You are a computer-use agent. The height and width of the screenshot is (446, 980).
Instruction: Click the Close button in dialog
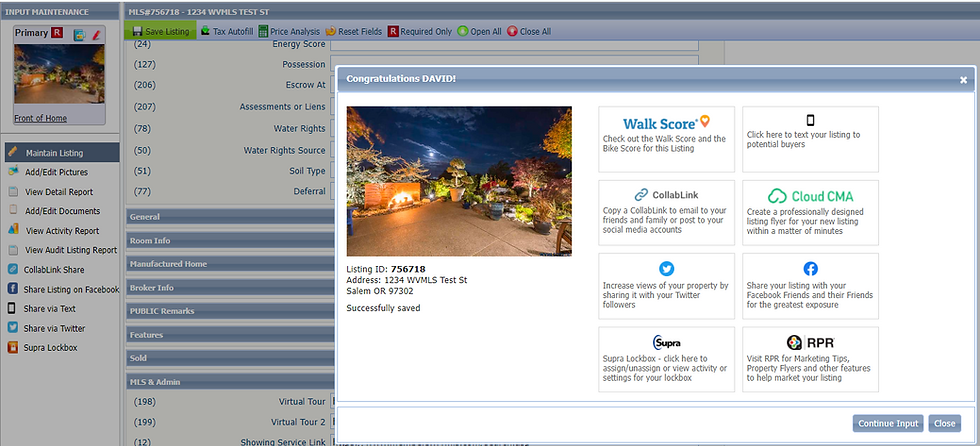(944, 423)
